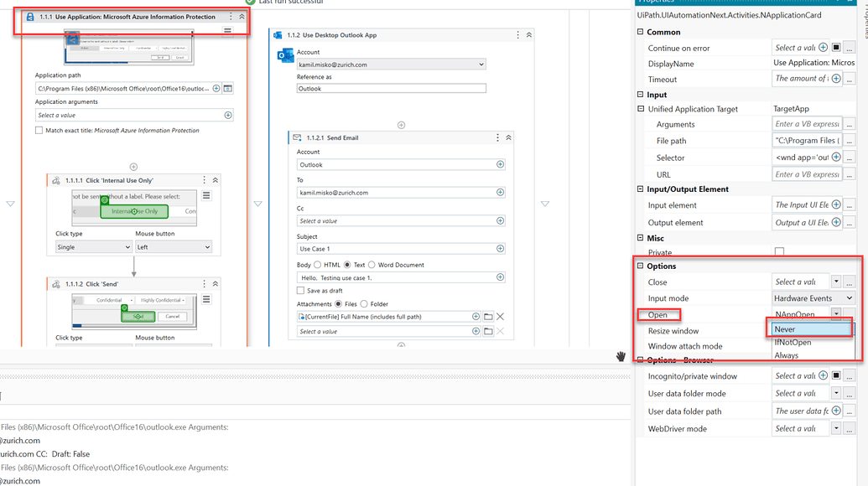Select Files attachments radio button

(x=338, y=304)
